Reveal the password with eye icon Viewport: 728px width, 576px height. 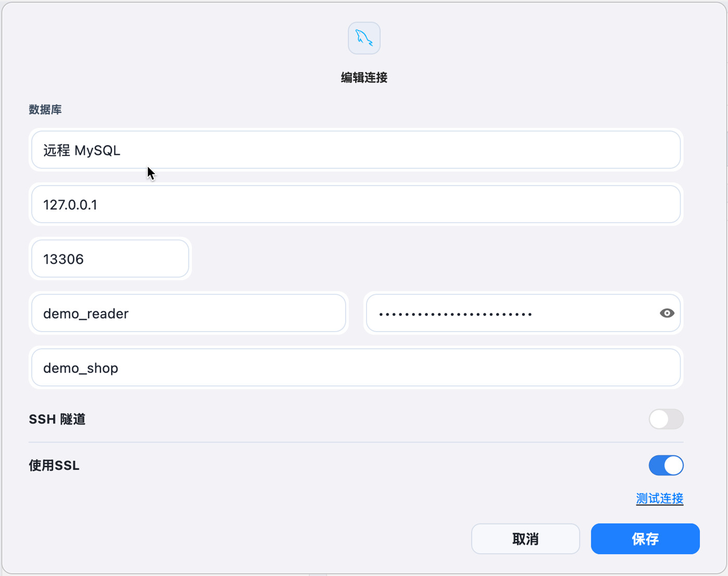[x=667, y=313]
